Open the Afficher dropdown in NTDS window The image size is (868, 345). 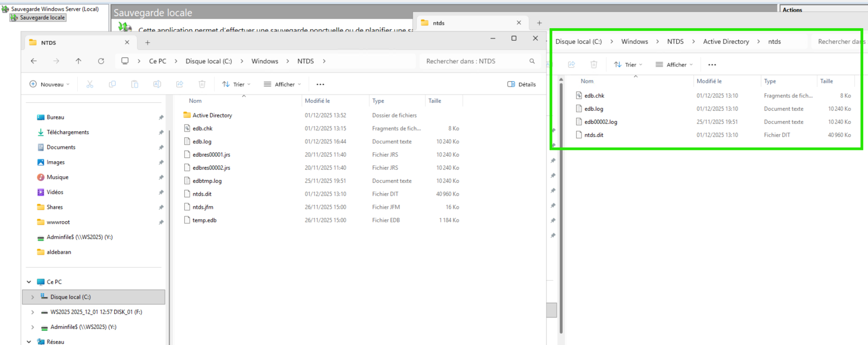point(282,84)
